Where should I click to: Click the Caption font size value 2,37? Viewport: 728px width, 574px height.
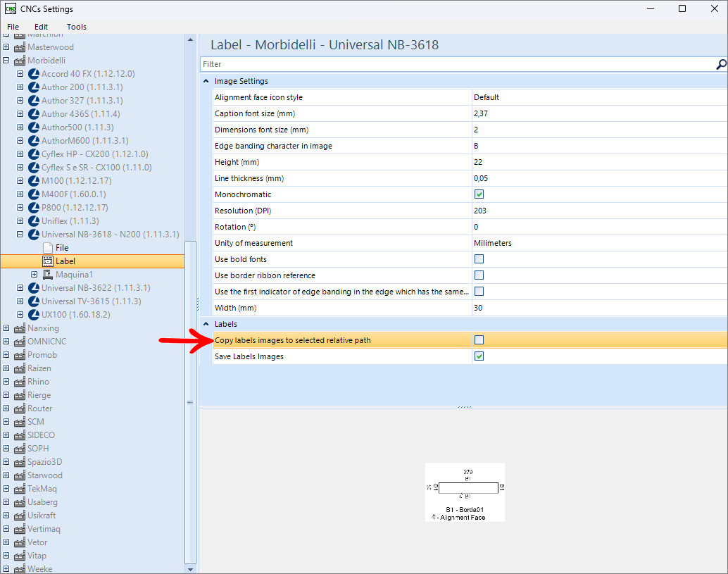click(481, 113)
